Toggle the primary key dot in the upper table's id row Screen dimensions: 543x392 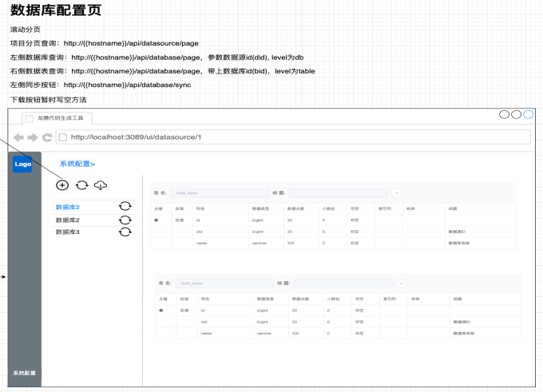[x=157, y=220]
